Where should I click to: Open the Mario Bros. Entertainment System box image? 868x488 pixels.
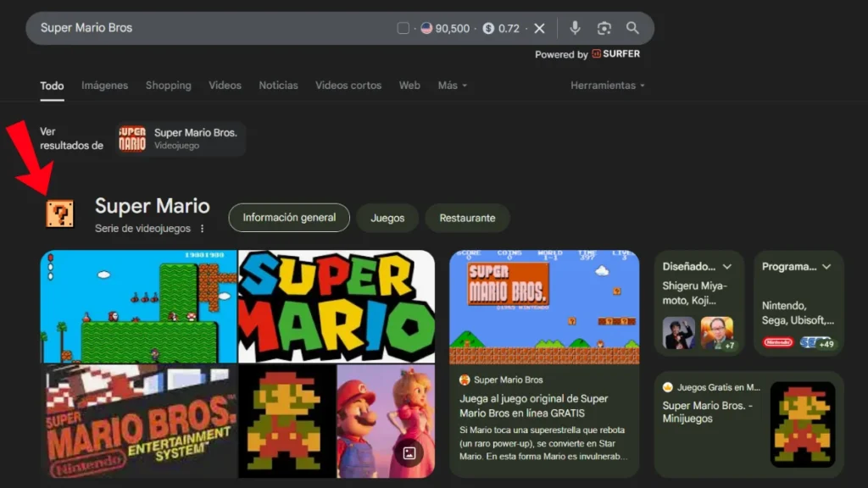138,421
